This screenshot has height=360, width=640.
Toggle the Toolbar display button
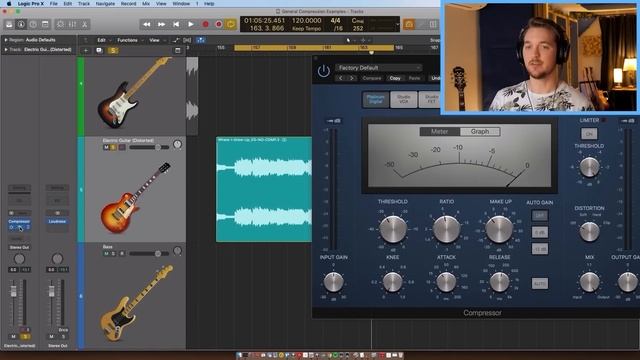[x=45, y=24]
